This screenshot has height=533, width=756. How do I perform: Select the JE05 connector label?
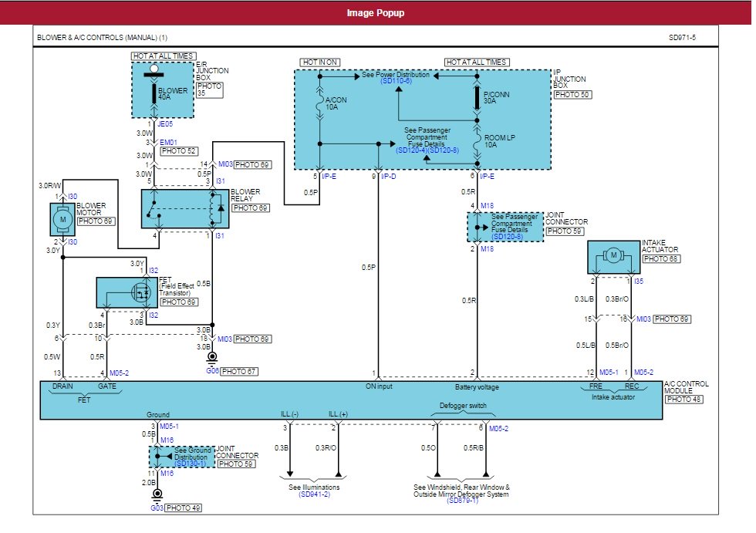pyautogui.click(x=165, y=123)
